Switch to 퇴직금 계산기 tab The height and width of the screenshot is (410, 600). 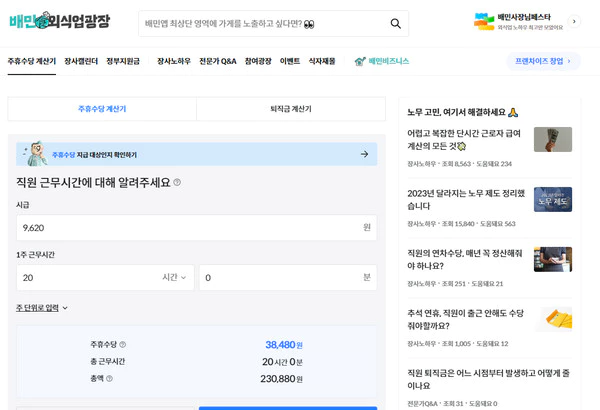pyautogui.click(x=291, y=109)
